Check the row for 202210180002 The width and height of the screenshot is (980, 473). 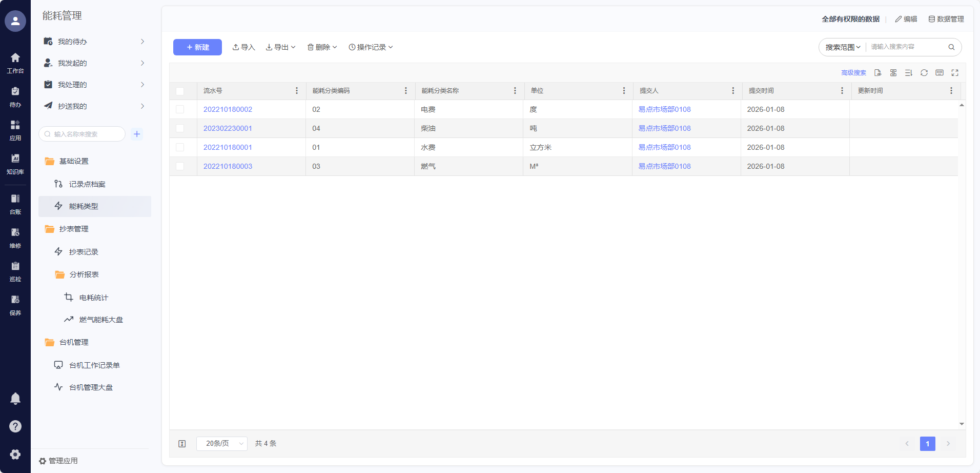tap(180, 109)
